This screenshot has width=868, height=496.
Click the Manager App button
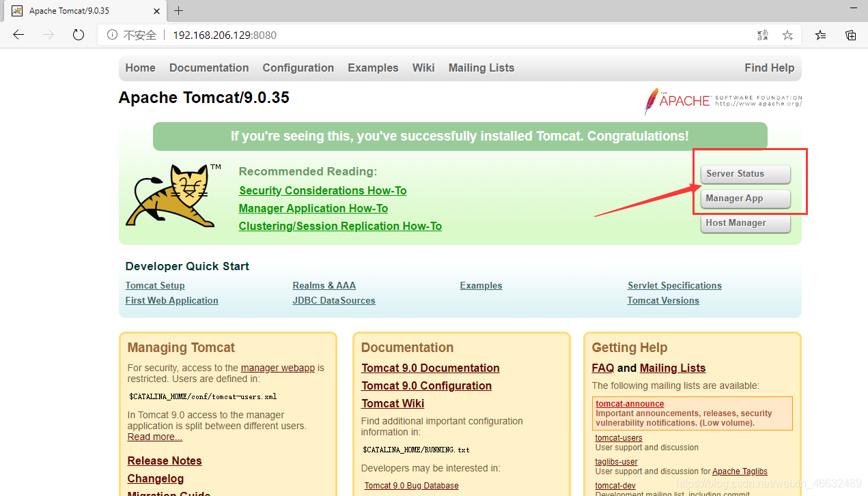coord(746,199)
